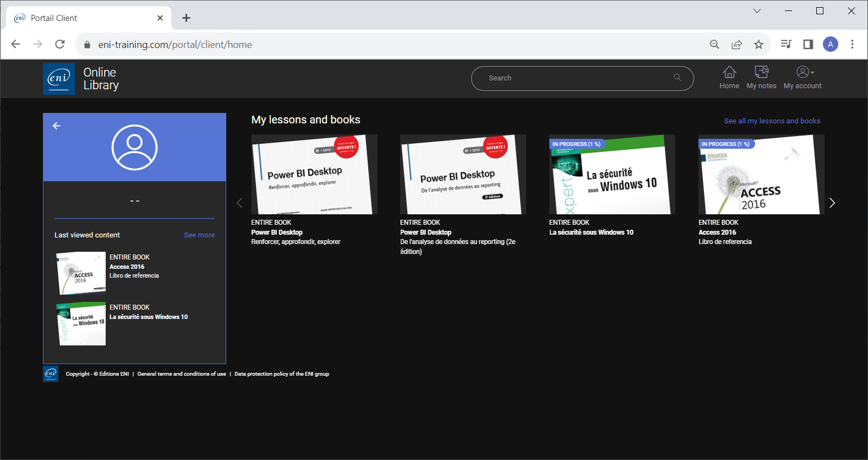Click the profile avatar icon
The width and height of the screenshot is (868, 460).
[x=134, y=147]
